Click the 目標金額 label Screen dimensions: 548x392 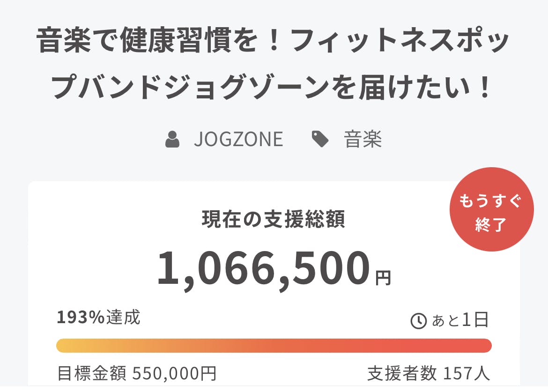92,374
